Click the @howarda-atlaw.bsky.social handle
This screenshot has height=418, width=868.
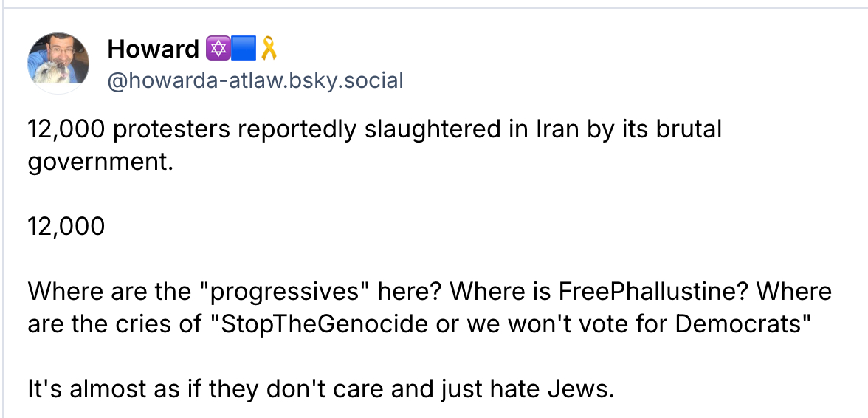click(x=255, y=80)
